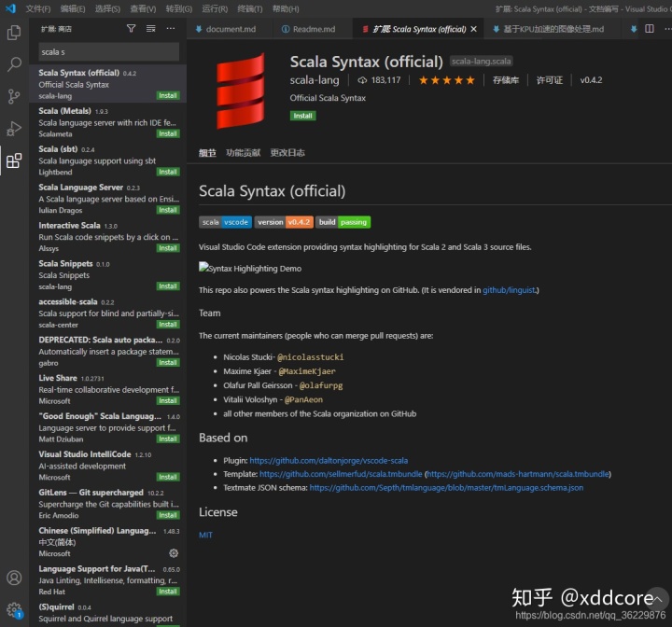Click the split editor icon
This screenshot has height=627, width=672.
[x=650, y=29]
